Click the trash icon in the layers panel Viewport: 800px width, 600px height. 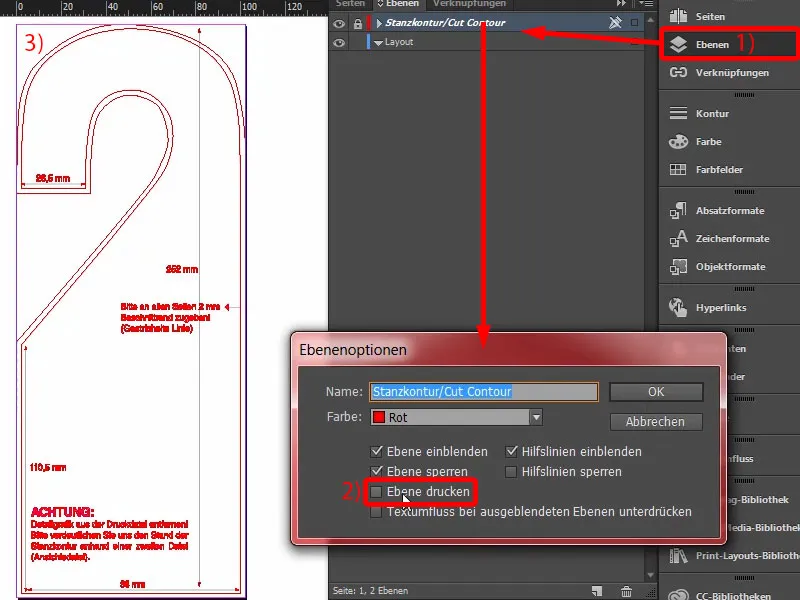(x=627, y=591)
